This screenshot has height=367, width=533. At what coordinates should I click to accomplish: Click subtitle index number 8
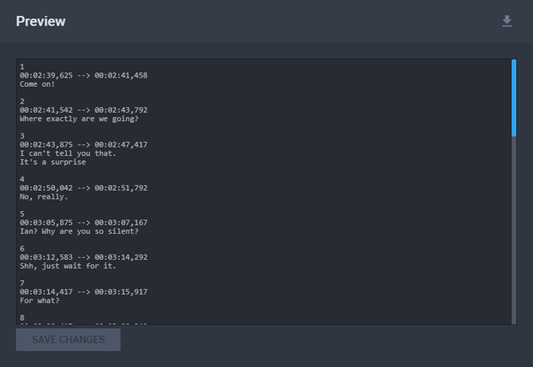pos(22,318)
